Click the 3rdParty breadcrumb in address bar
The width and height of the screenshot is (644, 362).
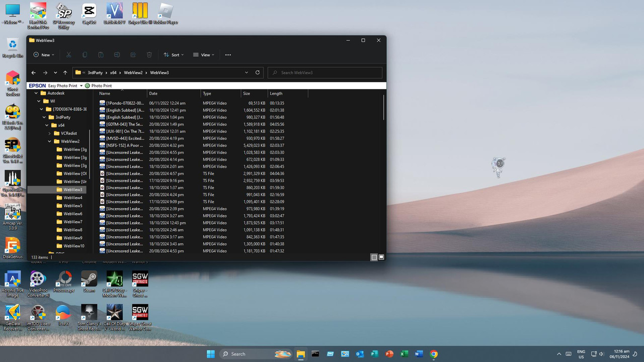click(95, 72)
